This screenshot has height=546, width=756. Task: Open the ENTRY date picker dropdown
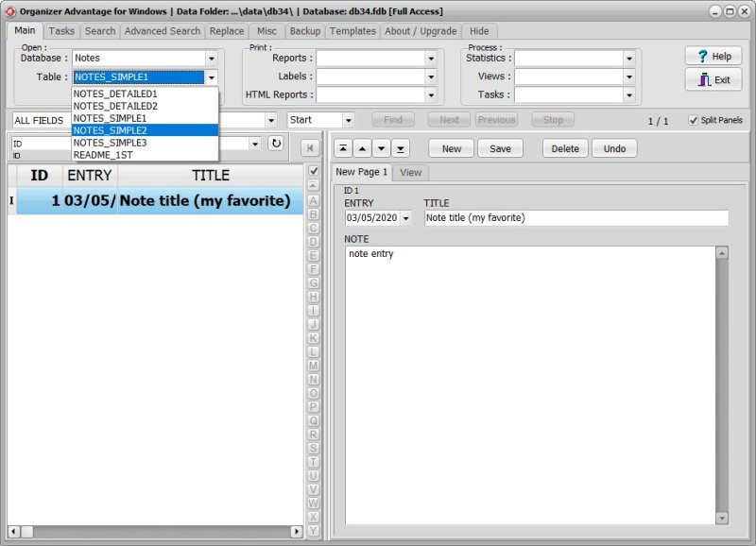(x=406, y=218)
